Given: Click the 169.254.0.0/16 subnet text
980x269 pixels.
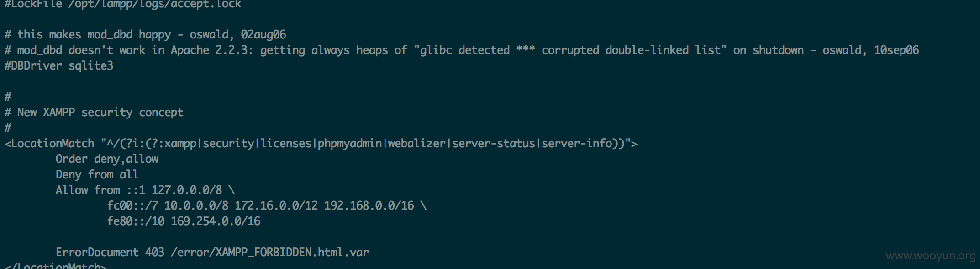Looking at the screenshot, I should pos(216,221).
